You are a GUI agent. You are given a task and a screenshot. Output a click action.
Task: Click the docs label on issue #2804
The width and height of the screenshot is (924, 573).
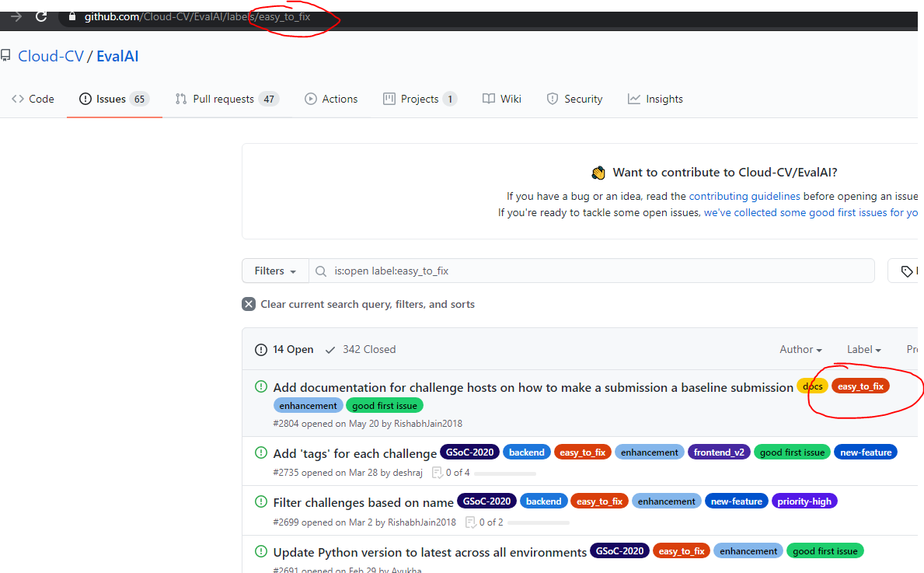[x=813, y=386]
